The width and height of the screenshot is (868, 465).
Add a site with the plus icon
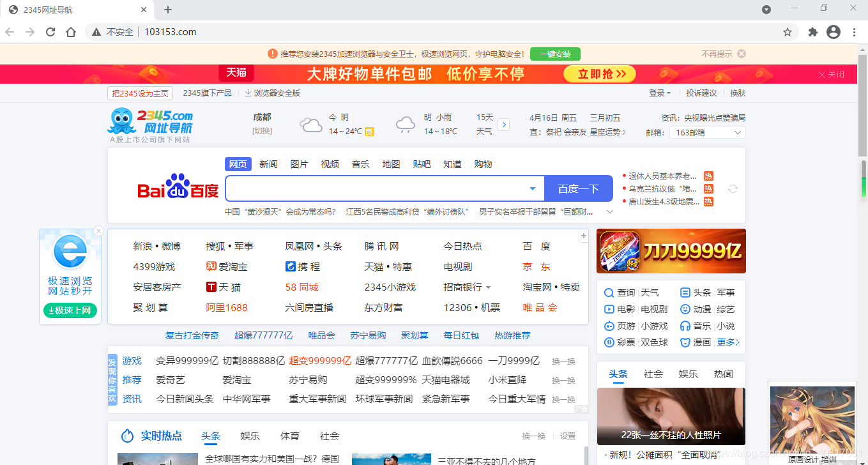[x=583, y=236]
